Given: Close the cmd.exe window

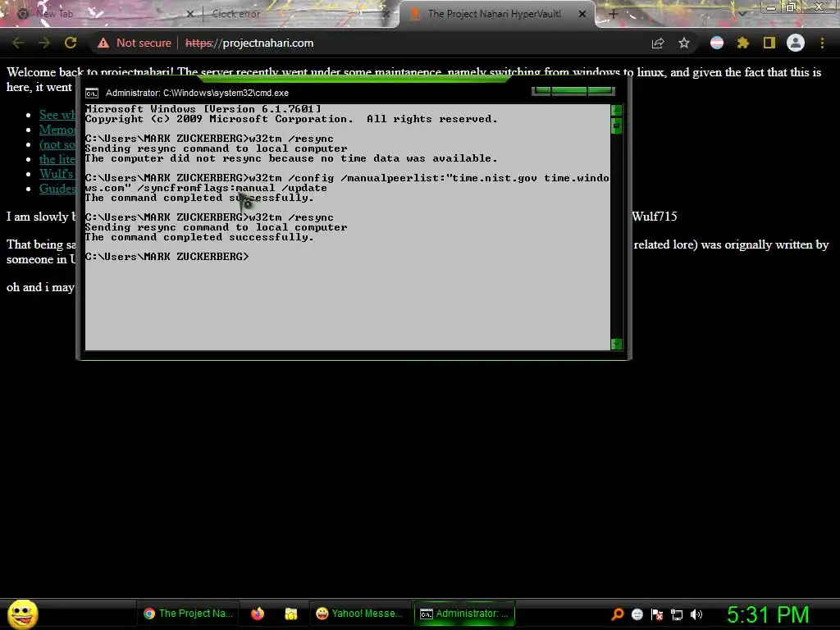Looking at the screenshot, I should point(600,91).
